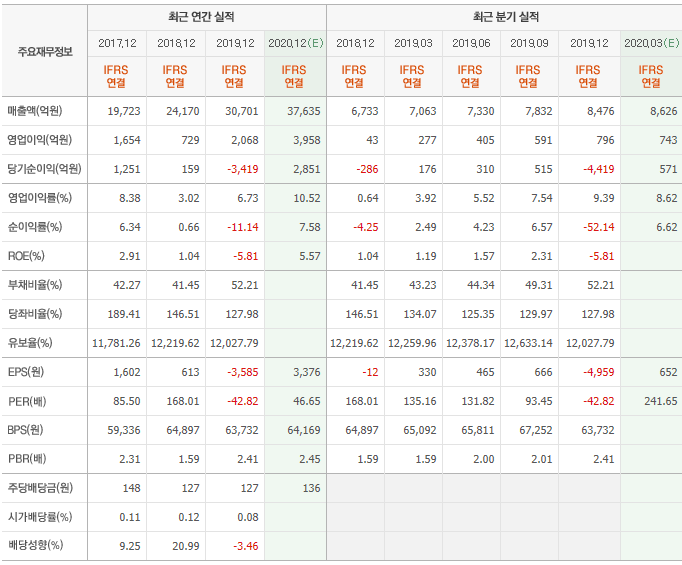Click the net margin value -52.14
682x565 pixels.
[x=598, y=227]
